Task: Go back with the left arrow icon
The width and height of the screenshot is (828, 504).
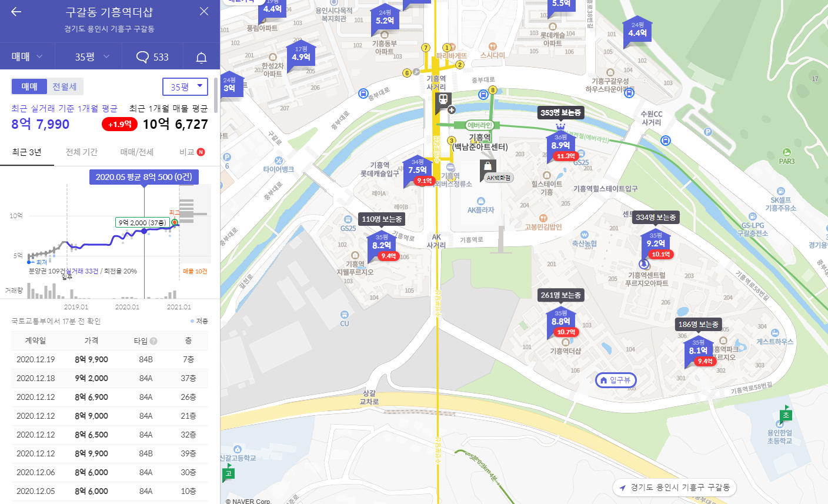Action: pos(16,12)
